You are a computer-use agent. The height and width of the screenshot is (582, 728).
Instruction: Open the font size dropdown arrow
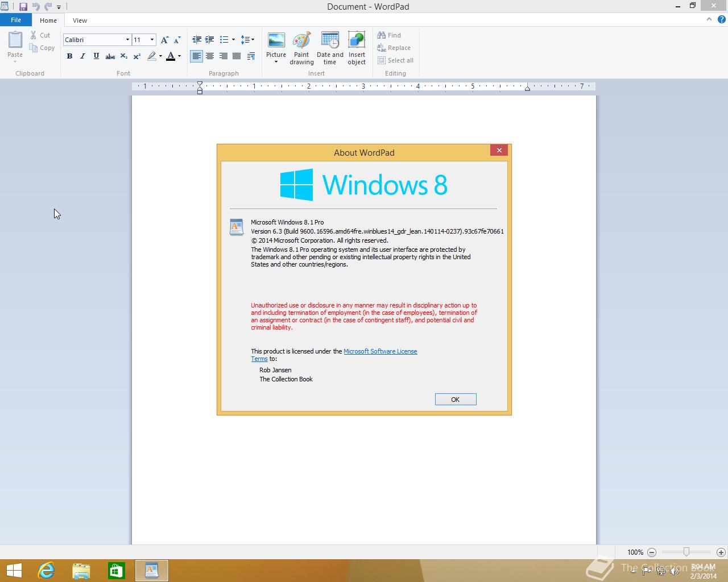(152, 40)
